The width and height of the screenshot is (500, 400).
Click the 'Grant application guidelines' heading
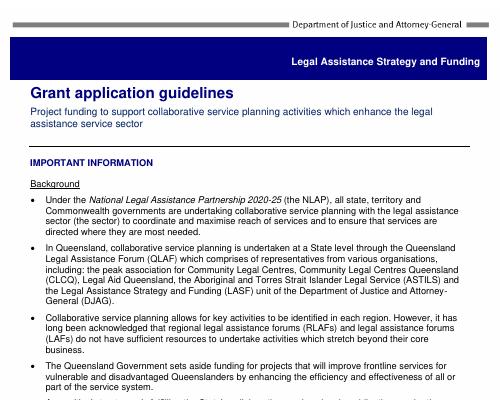click(132, 93)
